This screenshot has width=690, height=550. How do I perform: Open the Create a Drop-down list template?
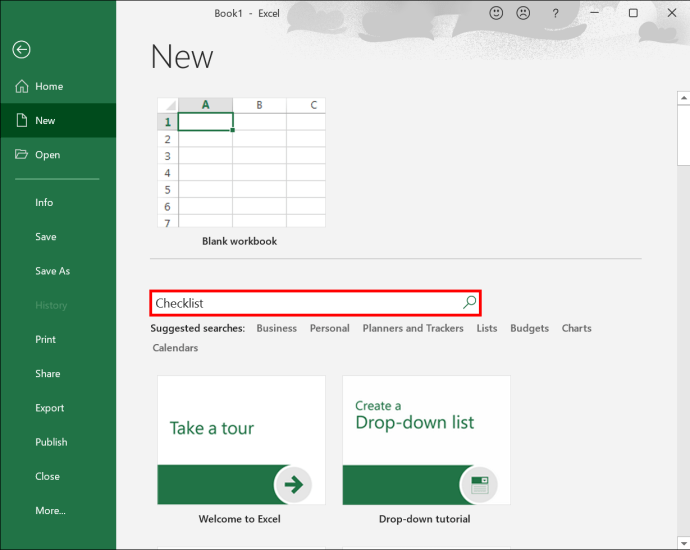coord(426,440)
